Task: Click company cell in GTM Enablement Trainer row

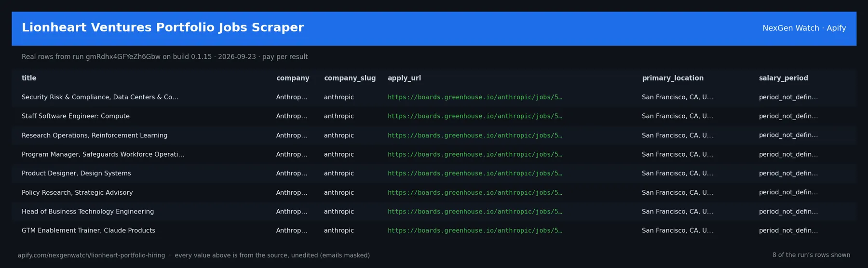Action: click(291, 230)
